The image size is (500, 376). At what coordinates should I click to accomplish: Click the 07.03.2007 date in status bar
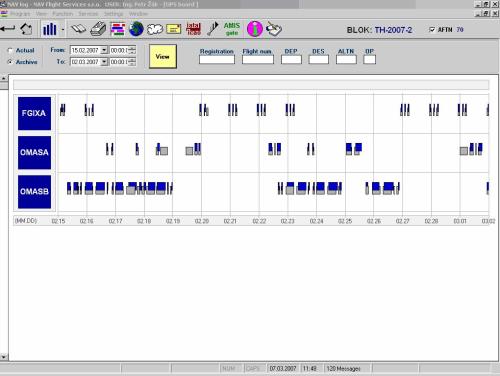click(283, 368)
